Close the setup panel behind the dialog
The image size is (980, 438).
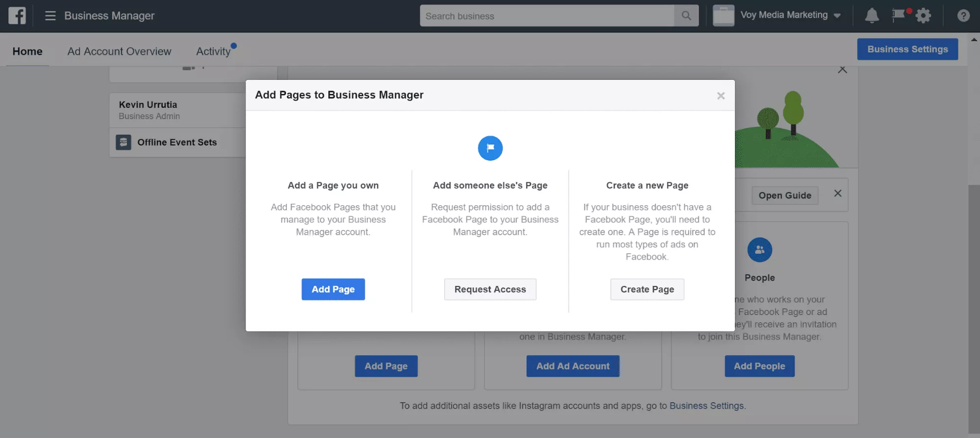point(842,70)
